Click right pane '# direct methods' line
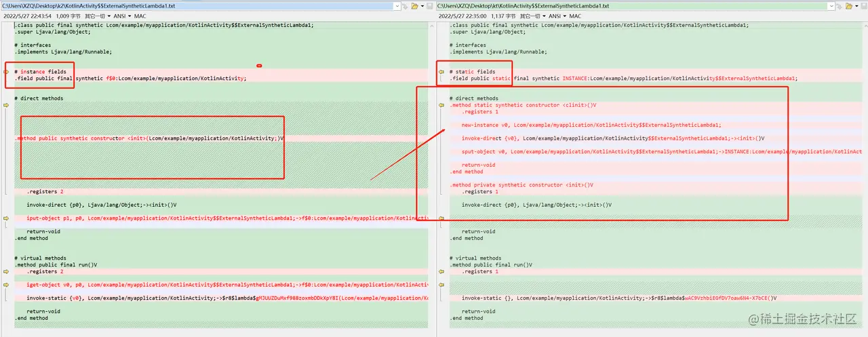Viewport: 868px width, 337px height. click(x=473, y=98)
